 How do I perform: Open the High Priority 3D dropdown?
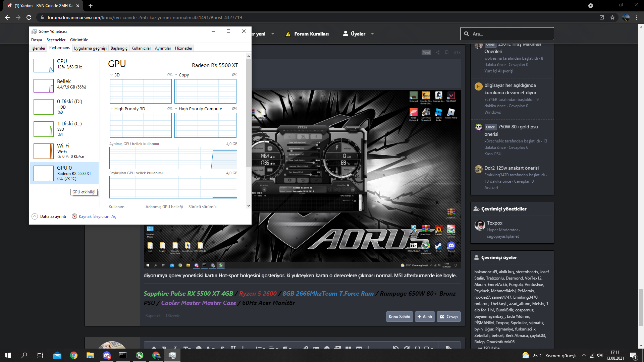(x=112, y=109)
